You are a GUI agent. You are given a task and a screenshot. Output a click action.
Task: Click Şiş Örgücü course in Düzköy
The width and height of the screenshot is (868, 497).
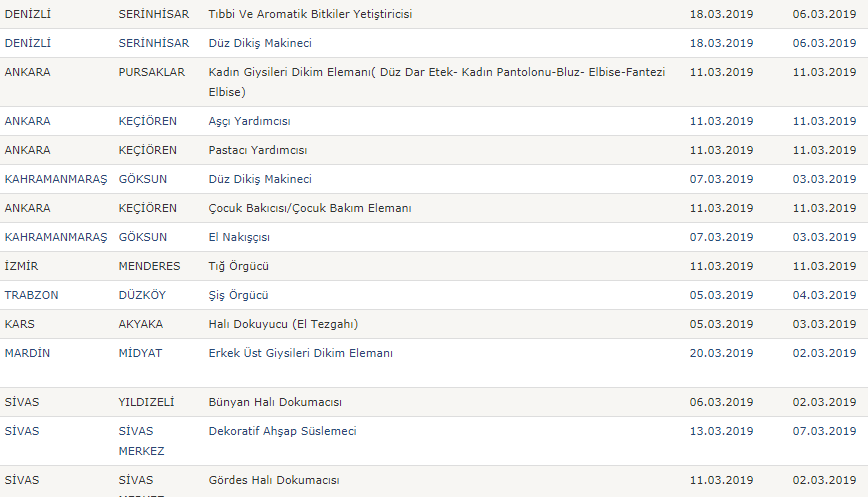click(238, 295)
